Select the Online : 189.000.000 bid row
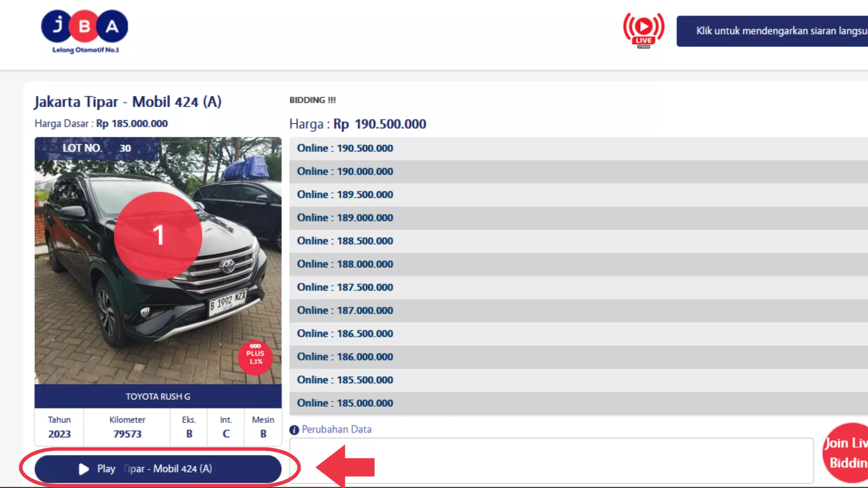 [579, 218]
